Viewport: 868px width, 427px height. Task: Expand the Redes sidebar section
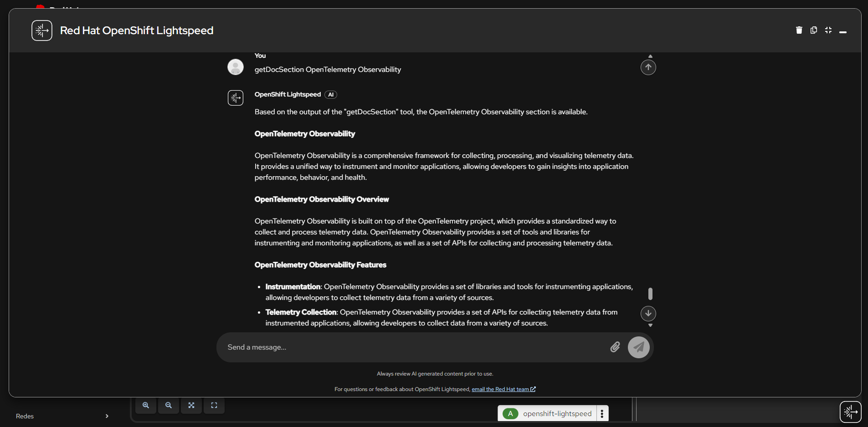[107, 416]
